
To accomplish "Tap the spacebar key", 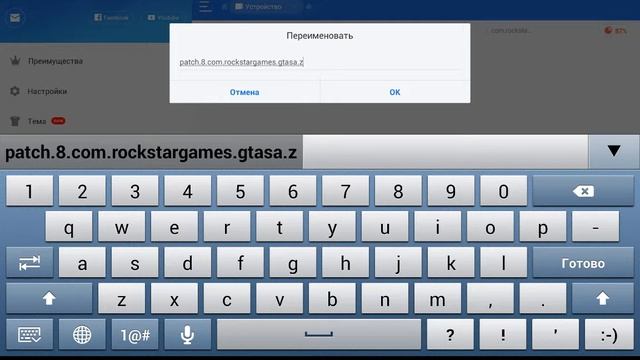I will 319,335.
